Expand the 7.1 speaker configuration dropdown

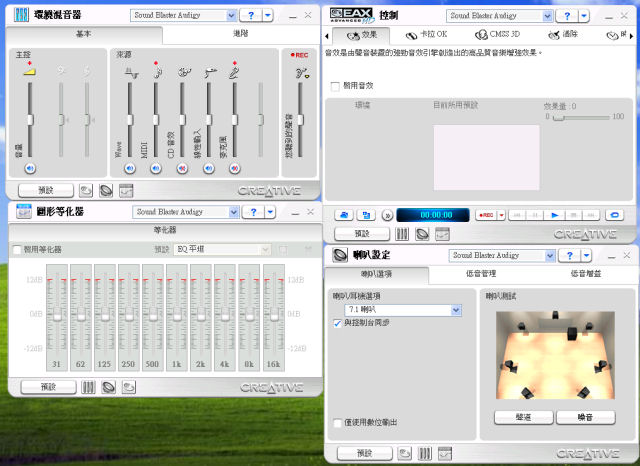456,310
